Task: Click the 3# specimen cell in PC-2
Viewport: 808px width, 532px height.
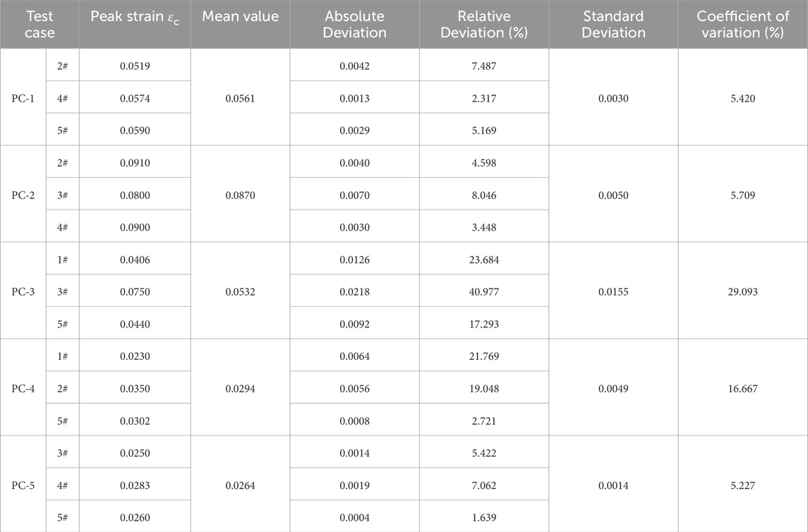Action: point(62,195)
